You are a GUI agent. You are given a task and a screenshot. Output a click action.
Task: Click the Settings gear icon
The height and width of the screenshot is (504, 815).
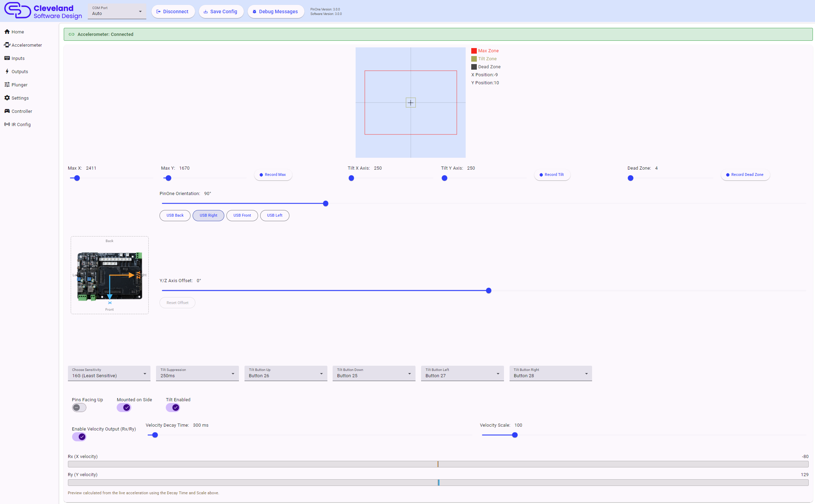tap(7, 98)
